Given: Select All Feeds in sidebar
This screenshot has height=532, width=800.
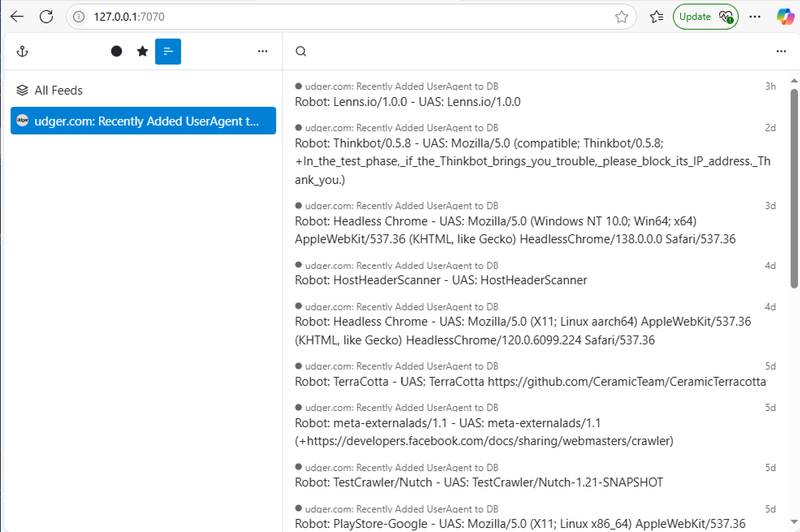Looking at the screenshot, I should 58,90.
